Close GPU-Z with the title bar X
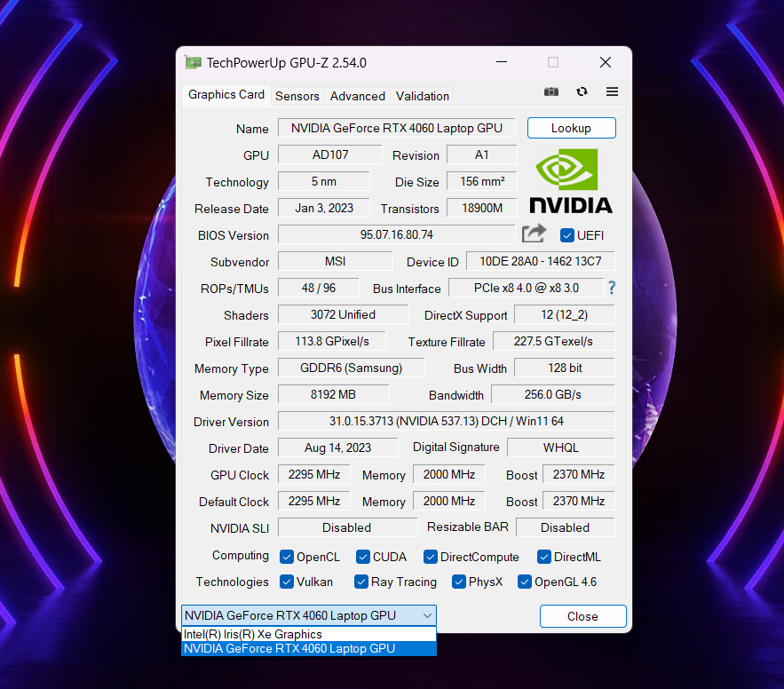 tap(605, 62)
